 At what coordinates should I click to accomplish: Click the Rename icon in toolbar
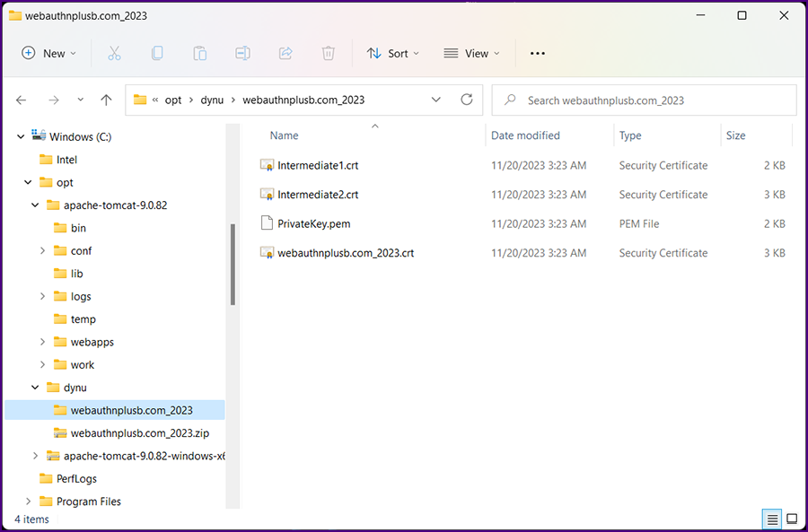[242, 54]
